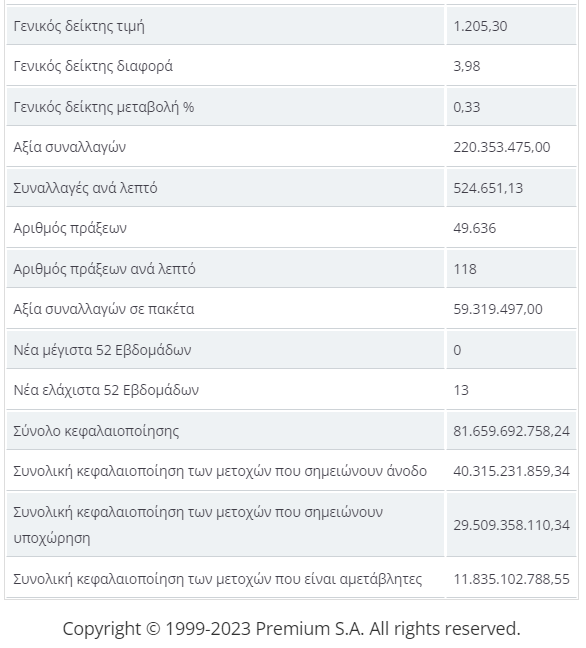Select the value 1.205,30
The width and height of the screenshot is (586, 648).
coord(480,26)
